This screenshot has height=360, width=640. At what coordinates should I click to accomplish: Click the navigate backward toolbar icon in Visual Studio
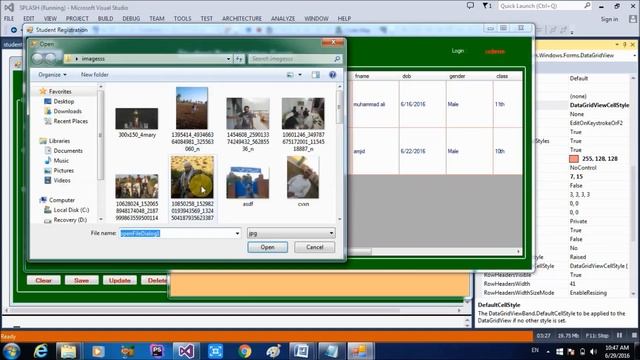(x=14, y=30)
